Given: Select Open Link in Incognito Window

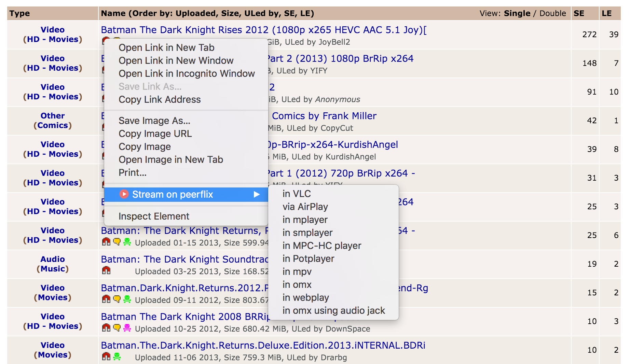Looking at the screenshot, I should (186, 73).
